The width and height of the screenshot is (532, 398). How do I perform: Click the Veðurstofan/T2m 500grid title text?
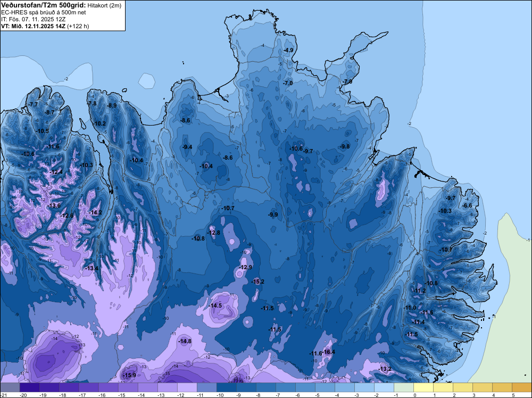pos(43,5)
